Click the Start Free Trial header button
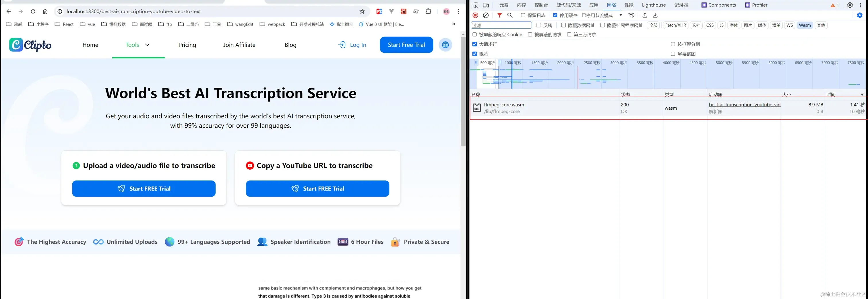Viewport: 868px width, 299px height. click(x=406, y=45)
